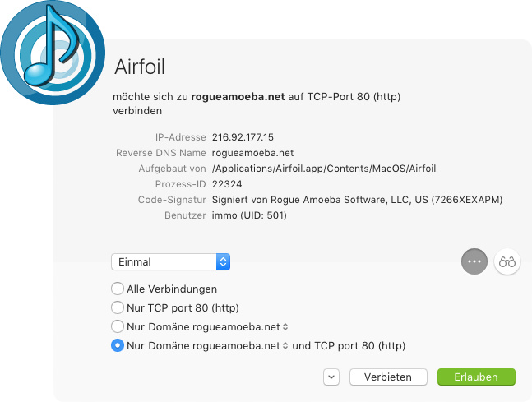Open the chevron menu beside Verbieten

(x=331, y=377)
